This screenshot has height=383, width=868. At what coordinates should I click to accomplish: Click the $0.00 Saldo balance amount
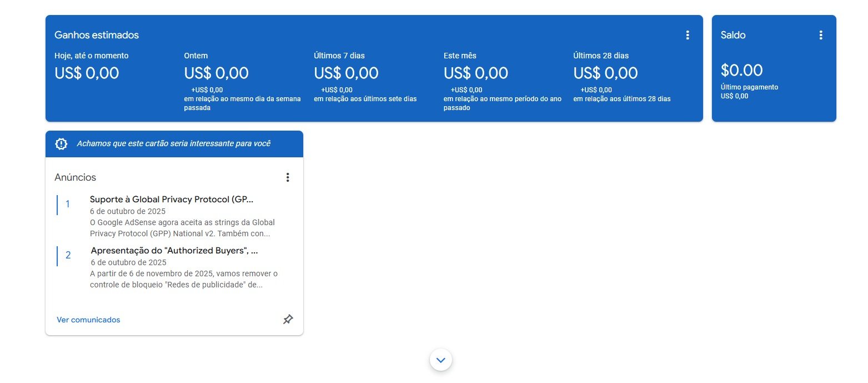tap(741, 70)
